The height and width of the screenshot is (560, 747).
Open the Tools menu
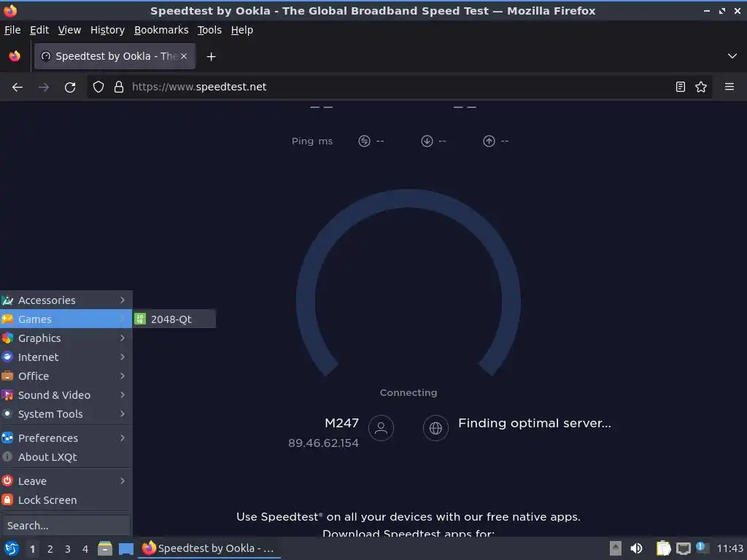point(209,30)
